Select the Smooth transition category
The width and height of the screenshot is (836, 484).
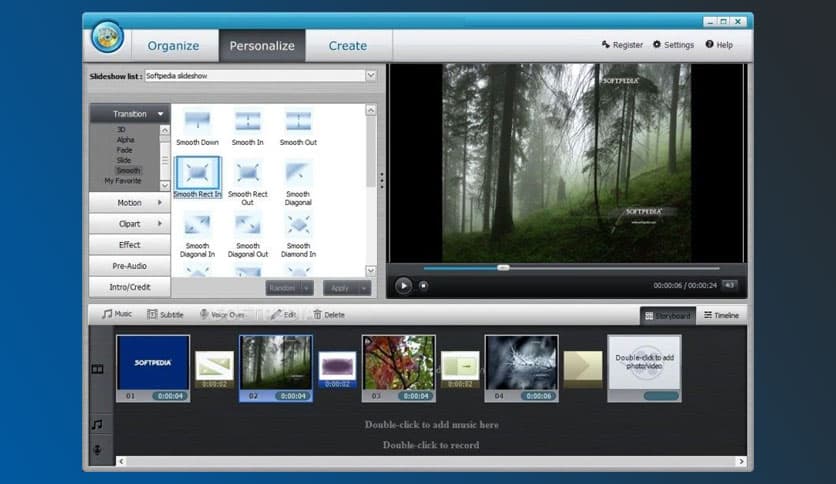click(128, 171)
